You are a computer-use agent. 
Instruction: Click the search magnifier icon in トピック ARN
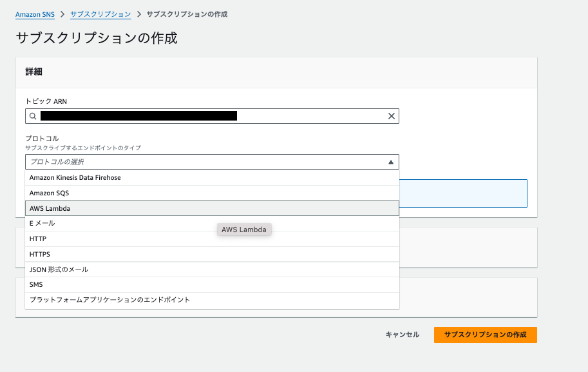33,116
